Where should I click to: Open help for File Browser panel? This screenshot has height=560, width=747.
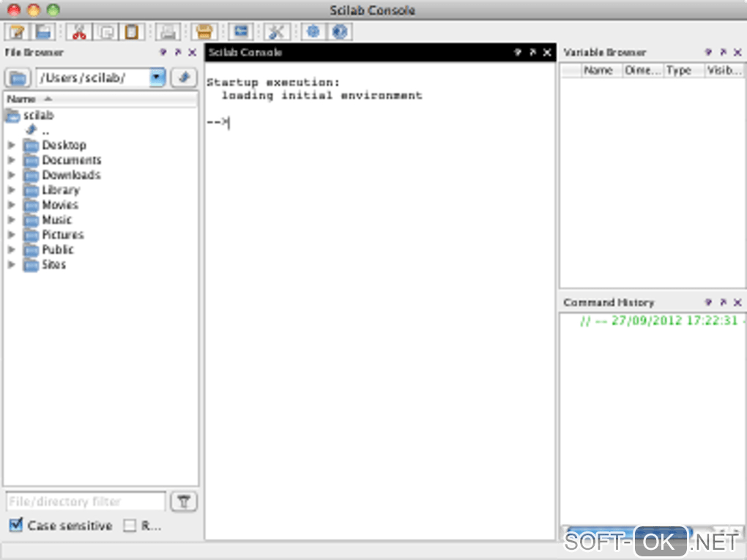pyautogui.click(x=163, y=52)
